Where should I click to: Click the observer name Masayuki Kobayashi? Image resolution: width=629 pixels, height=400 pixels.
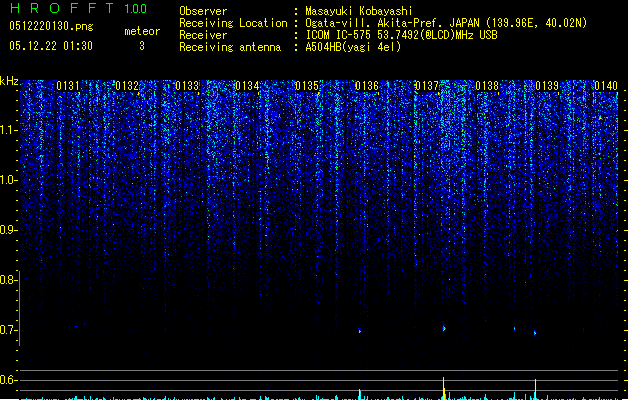coord(359,11)
